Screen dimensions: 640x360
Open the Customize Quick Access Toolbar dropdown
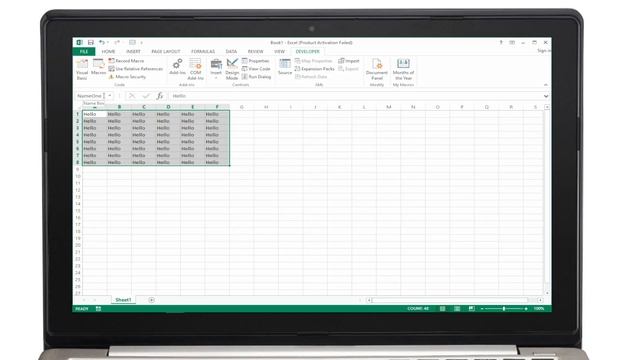(142, 42)
